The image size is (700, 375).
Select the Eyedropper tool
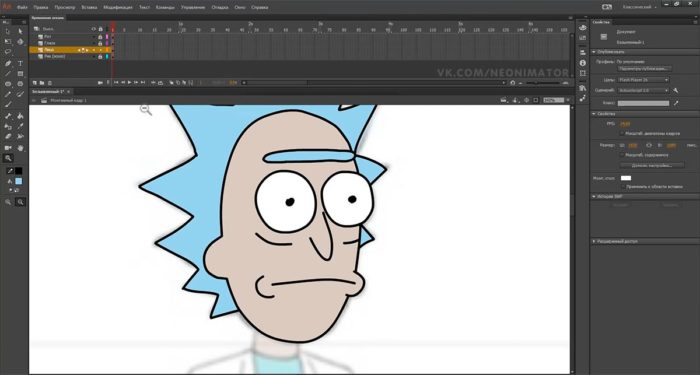[20, 127]
